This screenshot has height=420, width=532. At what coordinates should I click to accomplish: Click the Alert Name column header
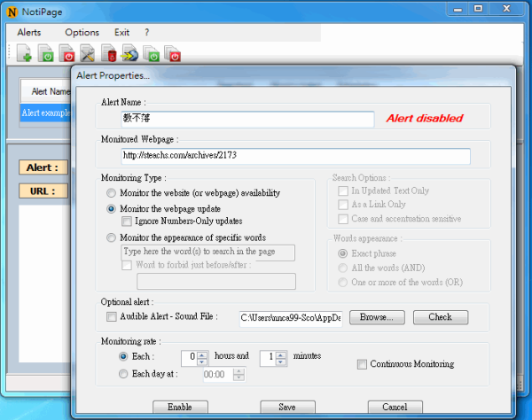coord(46,91)
